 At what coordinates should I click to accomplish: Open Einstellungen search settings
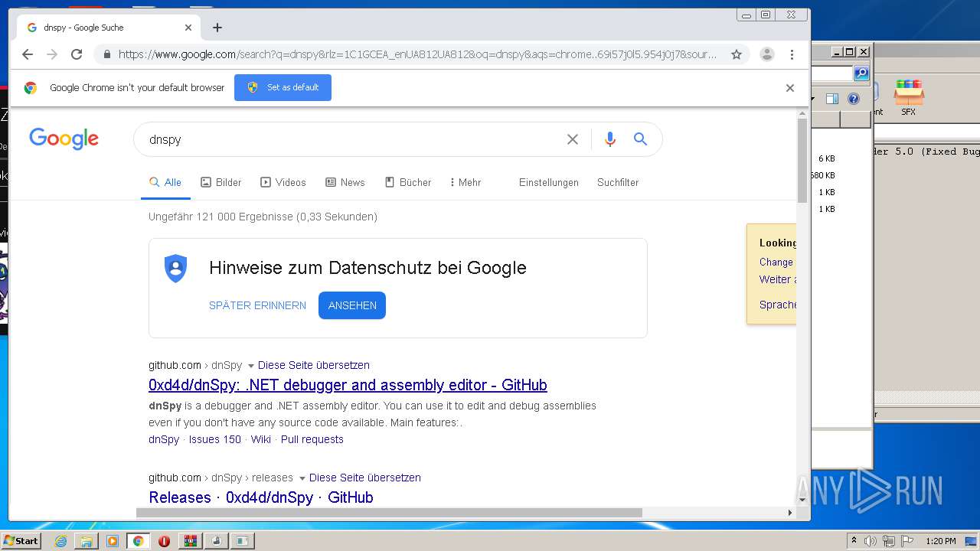[x=549, y=182]
